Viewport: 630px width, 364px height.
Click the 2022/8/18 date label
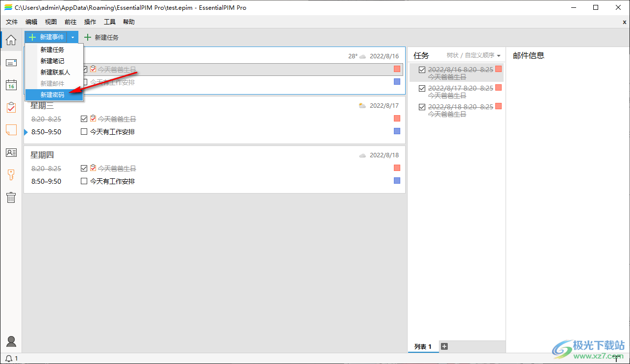384,155
